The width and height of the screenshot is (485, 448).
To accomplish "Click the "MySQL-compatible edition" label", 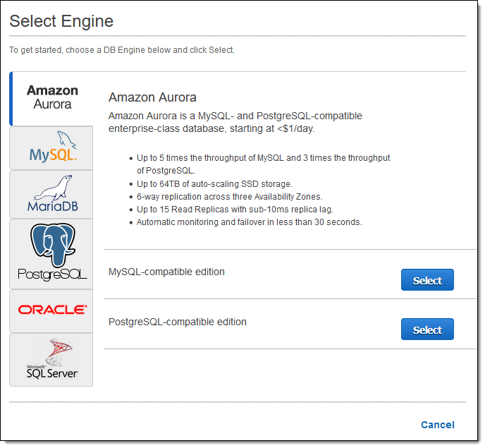I will 166,272.
